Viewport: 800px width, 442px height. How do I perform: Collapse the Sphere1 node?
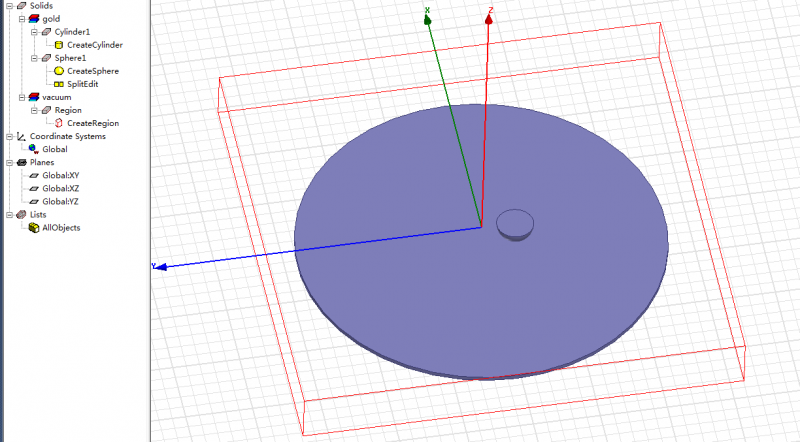34,58
